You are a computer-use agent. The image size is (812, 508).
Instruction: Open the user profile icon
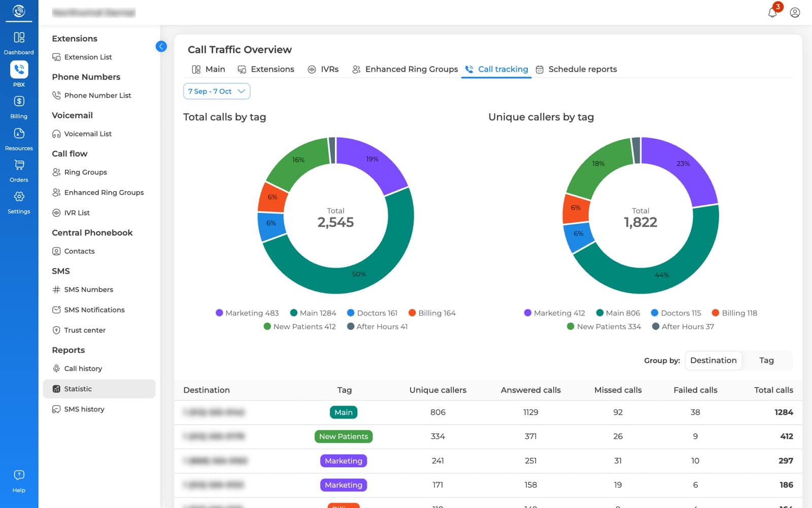point(795,12)
